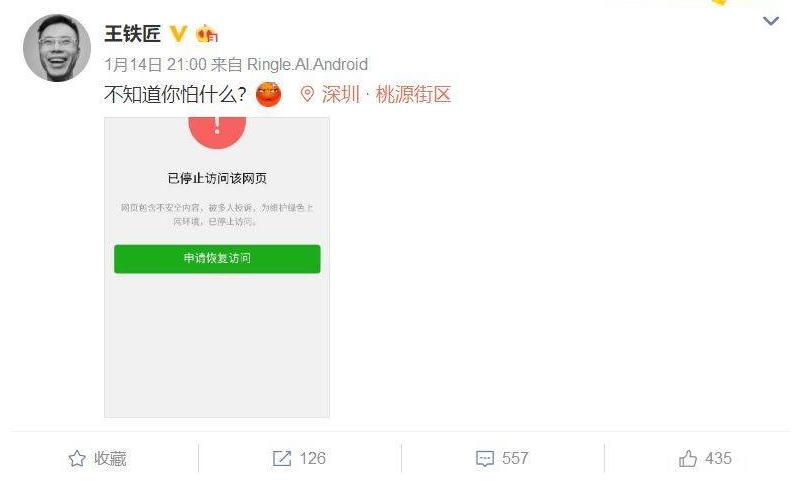
Task: Click the red exclamation warning icon
Action: coord(217,130)
